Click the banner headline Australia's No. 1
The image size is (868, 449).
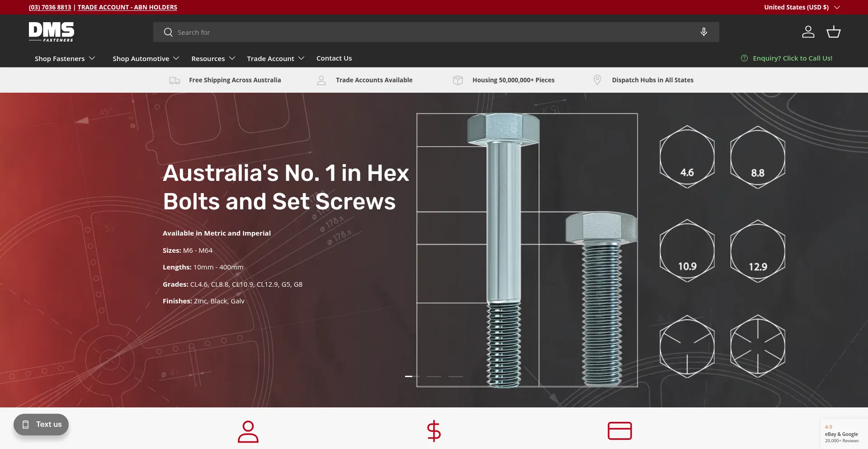coord(286,187)
